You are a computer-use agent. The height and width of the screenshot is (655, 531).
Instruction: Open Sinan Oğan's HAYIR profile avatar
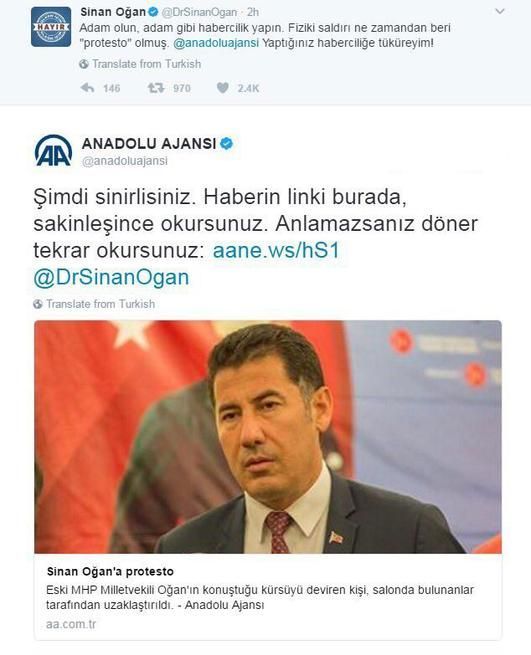pos(51,27)
